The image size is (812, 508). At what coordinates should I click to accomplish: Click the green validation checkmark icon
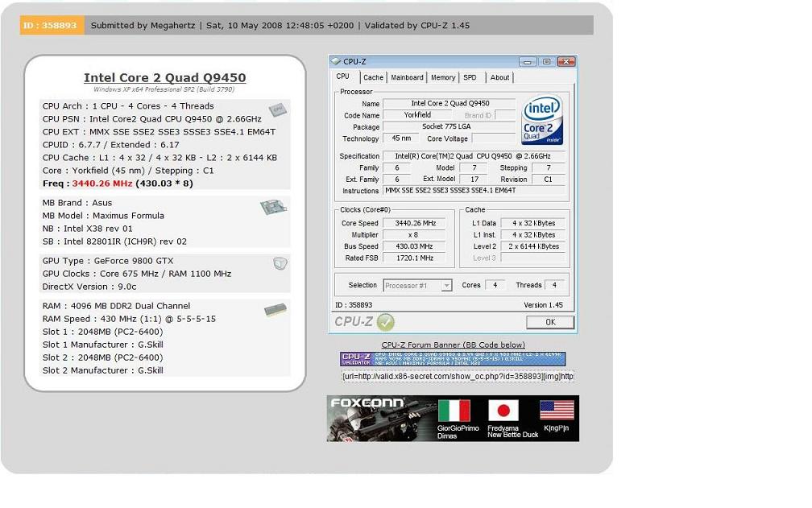coord(385,322)
